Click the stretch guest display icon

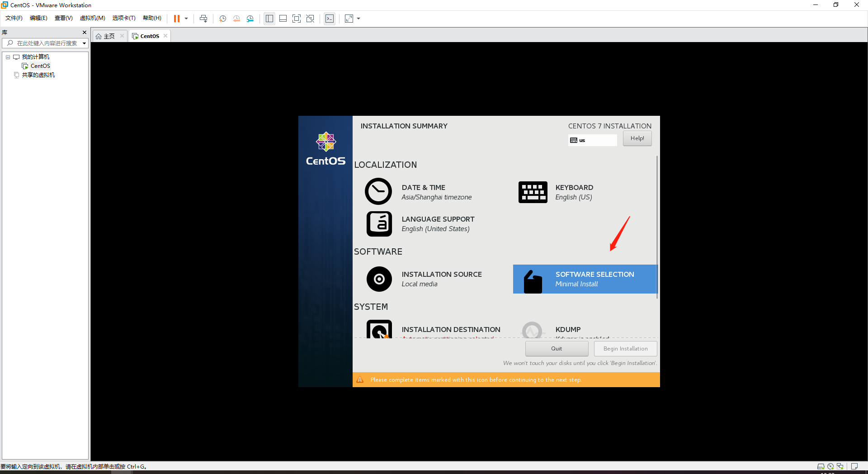click(349, 19)
